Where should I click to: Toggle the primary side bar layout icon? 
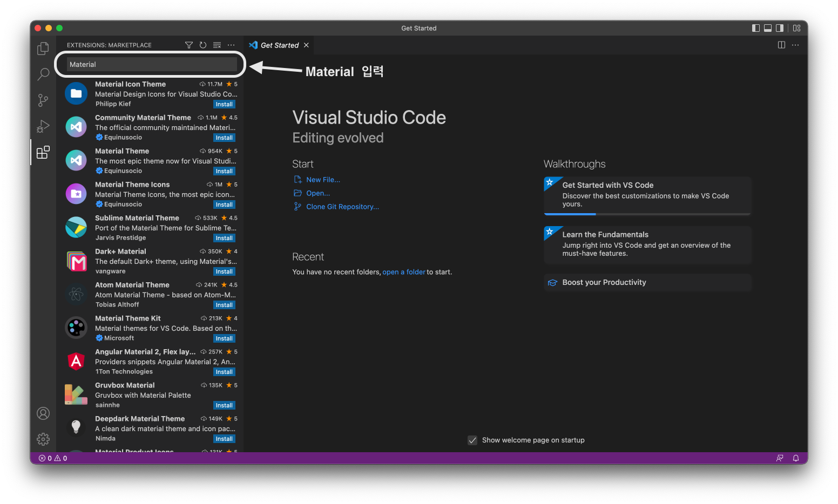[x=756, y=28]
